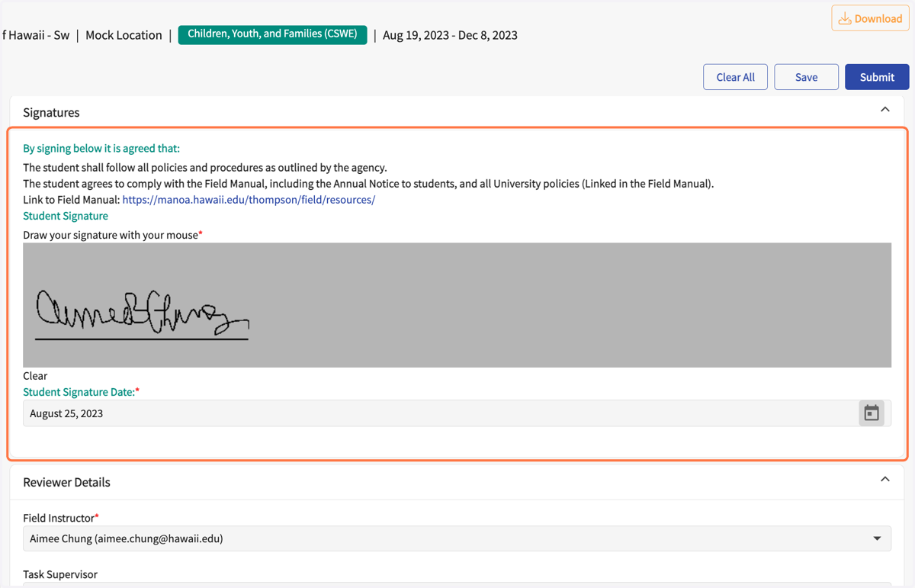Click the 'Aug 19, 2023 - Dec 8, 2023' date range
Screen dimensions: 915x588
click(450, 35)
